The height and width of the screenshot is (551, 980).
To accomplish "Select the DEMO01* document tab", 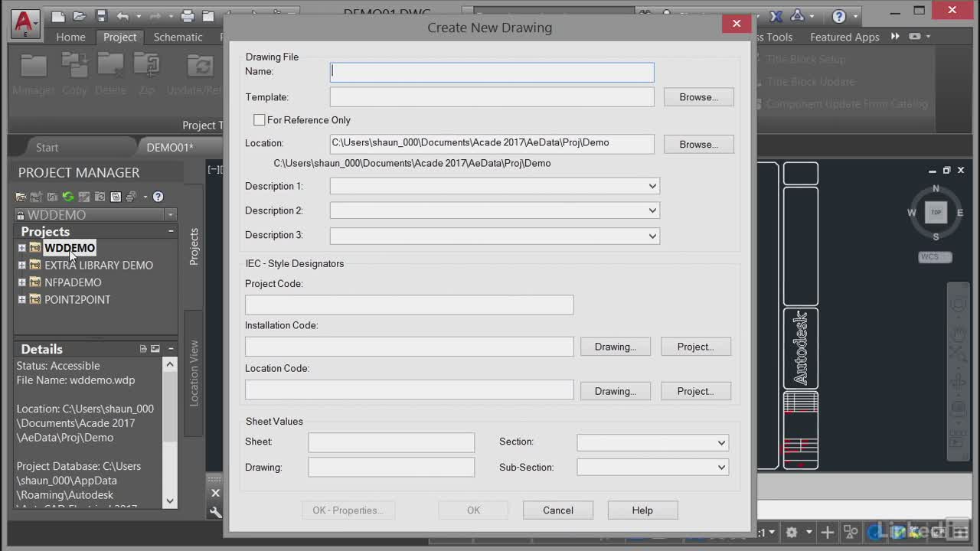I will tap(170, 148).
